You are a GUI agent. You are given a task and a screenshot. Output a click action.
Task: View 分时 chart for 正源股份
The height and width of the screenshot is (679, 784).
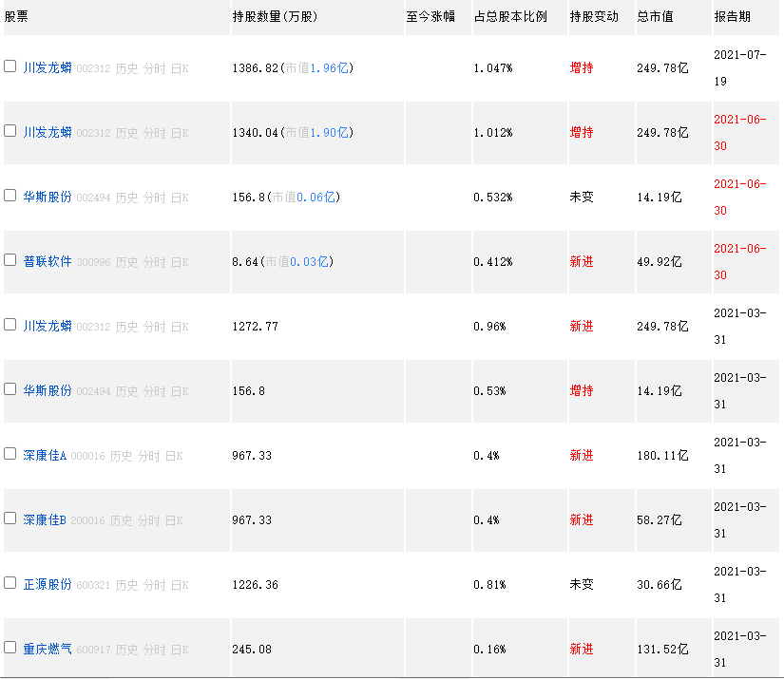click(x=155, y=585)
